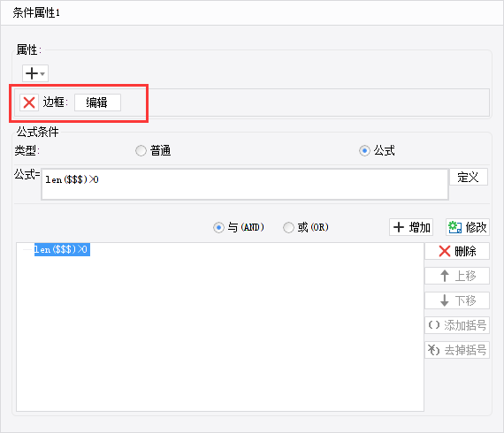
Task: Click 去掉括号 remove parentheses button
Action: pos(457,350)
